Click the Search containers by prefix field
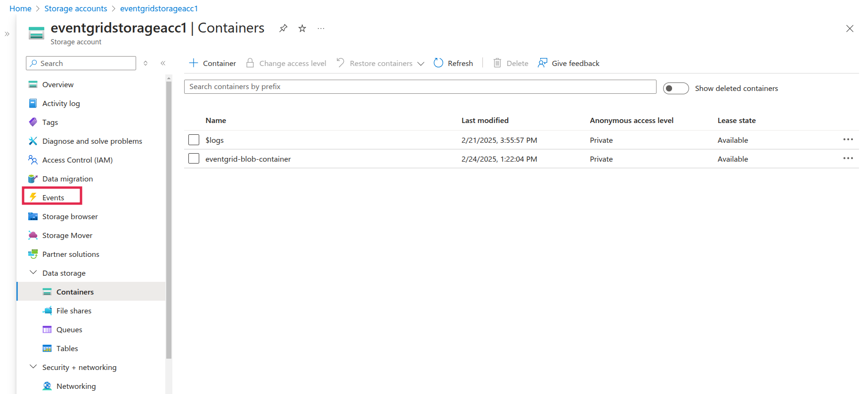This screenshot has width=868, height=394. 419,87
